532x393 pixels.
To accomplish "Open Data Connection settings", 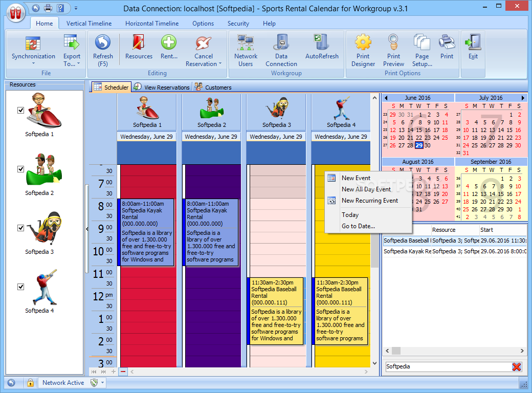I will coord(281,50).
